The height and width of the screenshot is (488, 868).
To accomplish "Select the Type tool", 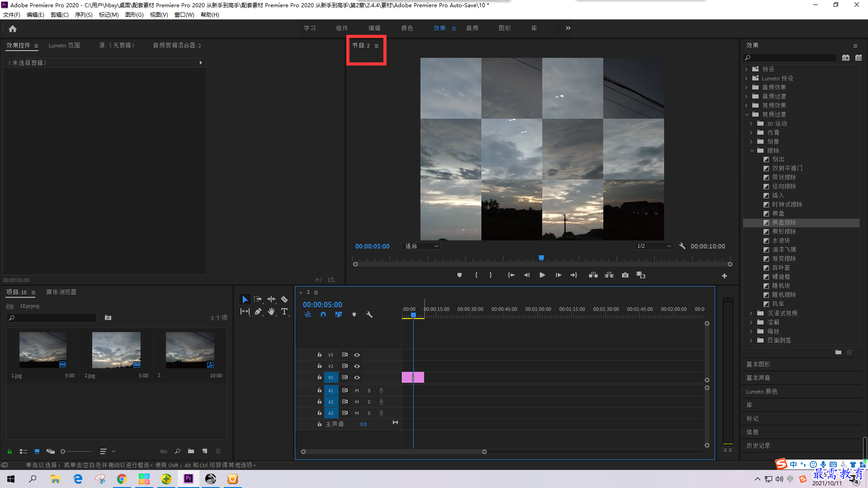I will click(284, 311).
